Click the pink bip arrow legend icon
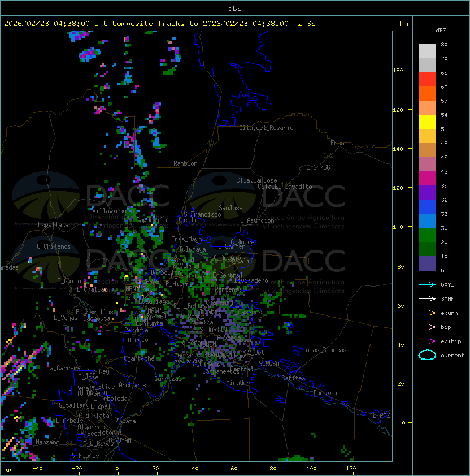This screenshot has height=476, width=470. click(427, 327)
